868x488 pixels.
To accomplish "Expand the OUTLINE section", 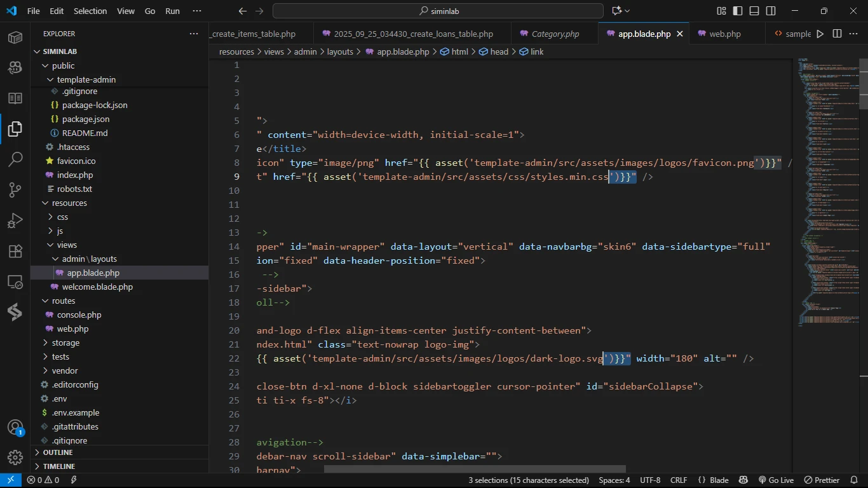I will click(x=58, y=452).
